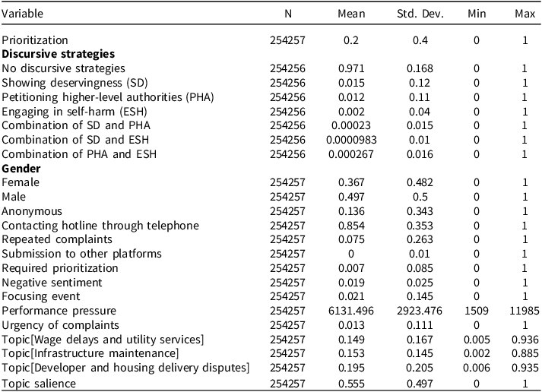Click the 'Std. Dev.' column header
The image size is (542, 392).
pos(420,14)
